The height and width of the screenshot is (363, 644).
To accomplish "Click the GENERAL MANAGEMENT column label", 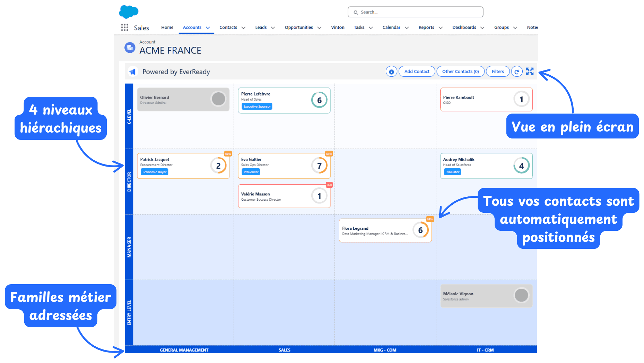I will coord(184,350).
